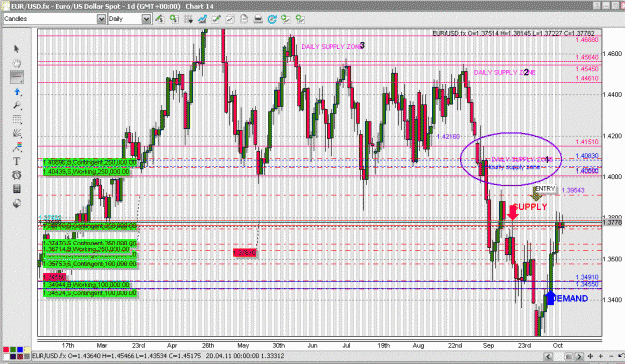
Task: Click the 'DAILY SUPPLY ZONE 3' label
Action: pos(333,46)
